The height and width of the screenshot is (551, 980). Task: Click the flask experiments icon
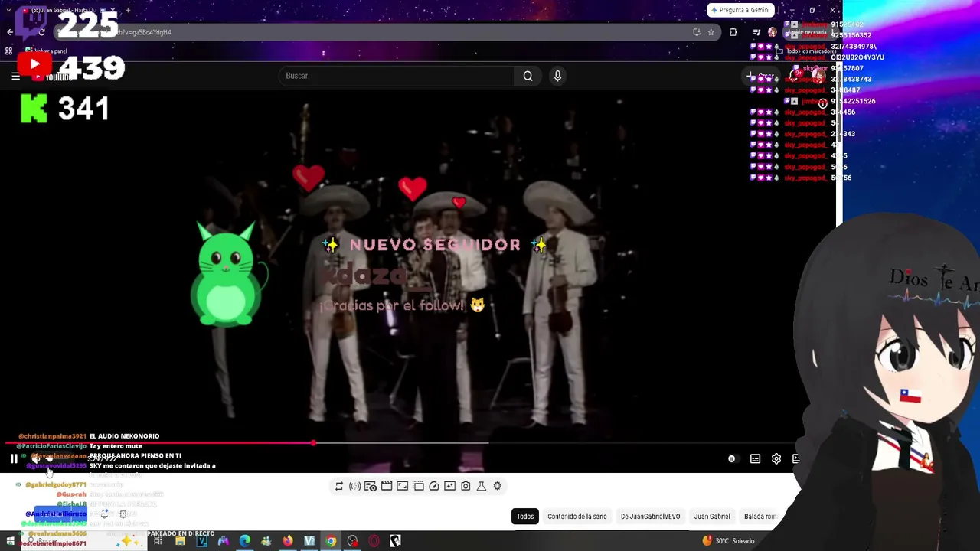482,486
